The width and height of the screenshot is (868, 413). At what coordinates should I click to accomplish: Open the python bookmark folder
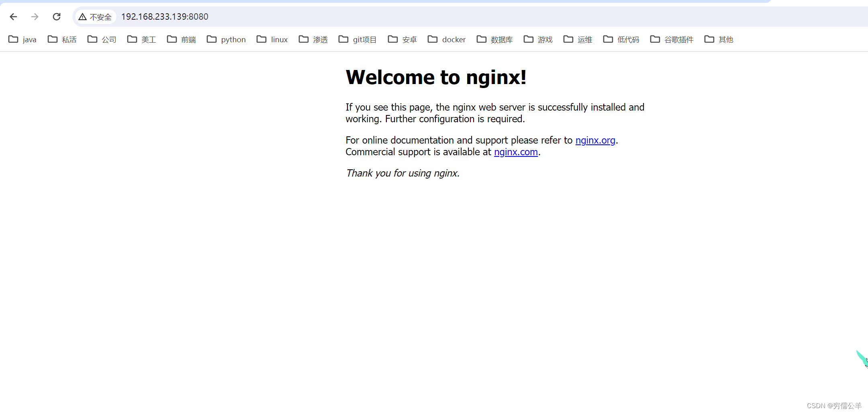click(226, 39)
